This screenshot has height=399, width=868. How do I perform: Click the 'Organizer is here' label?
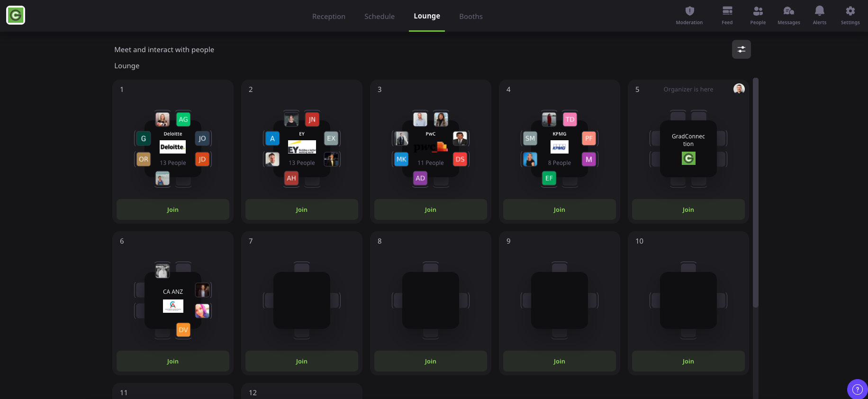(x=688, y=89)
